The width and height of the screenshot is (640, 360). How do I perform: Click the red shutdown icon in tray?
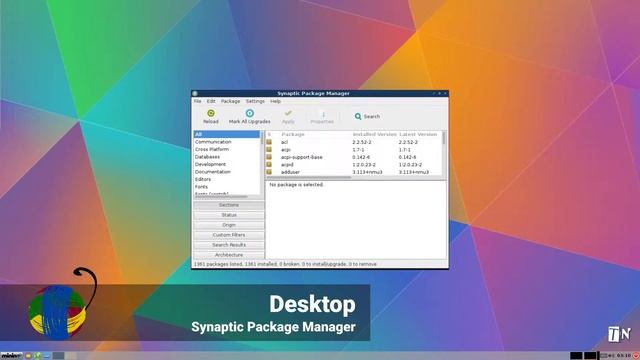click(636, 356)
